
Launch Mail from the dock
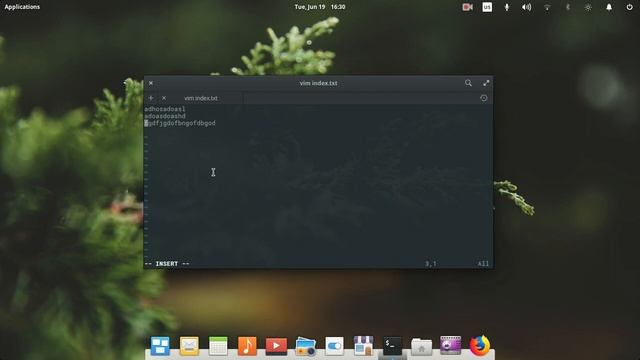[189, 346]
